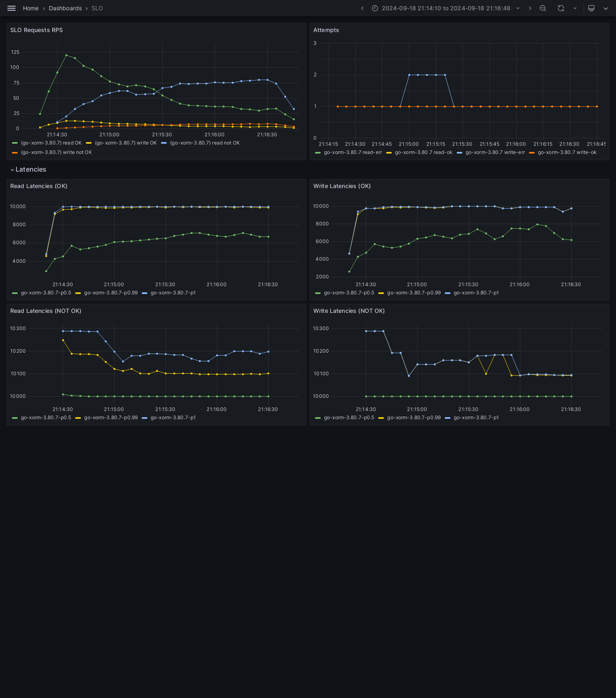Image resolution: width=616 pixels, height=698 pixels.
Task: Toggle read not OK series in RPS legend
Action: [205, 143]
